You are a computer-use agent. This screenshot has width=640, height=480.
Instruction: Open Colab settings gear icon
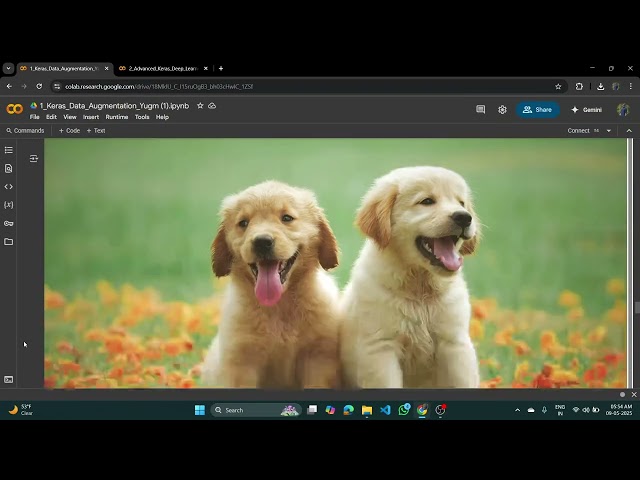502,110
